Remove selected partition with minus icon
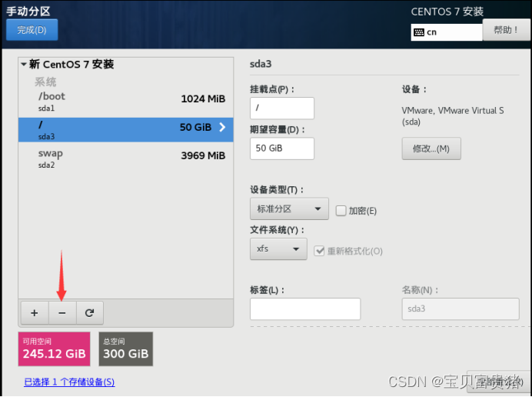 click(62, 313)
